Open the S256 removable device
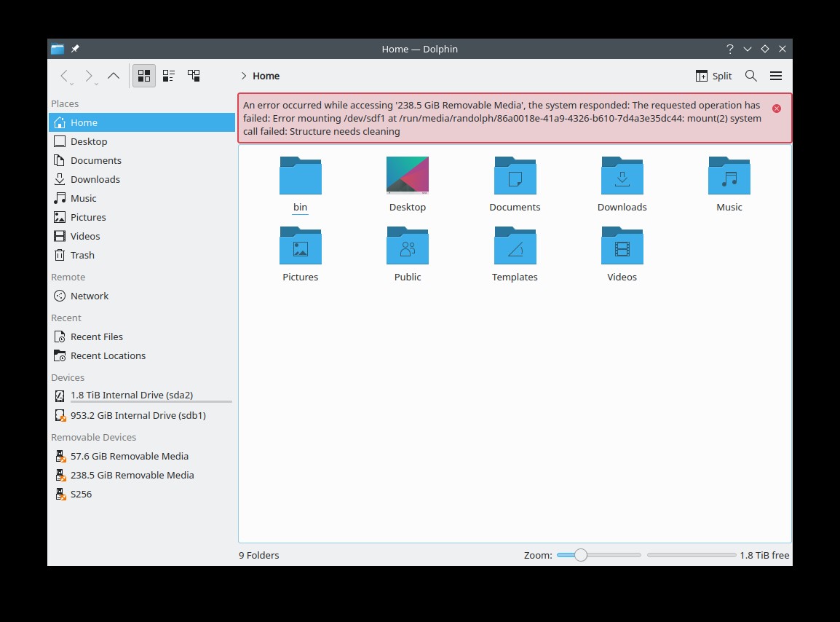The width and height of the screenshot is (840, 622). (81, 494)
